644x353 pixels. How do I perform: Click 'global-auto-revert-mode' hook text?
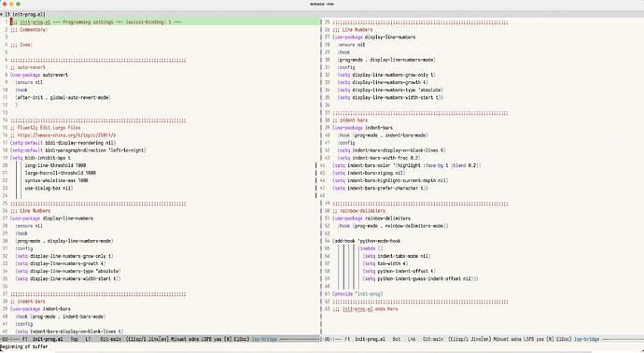click(80, 97)
